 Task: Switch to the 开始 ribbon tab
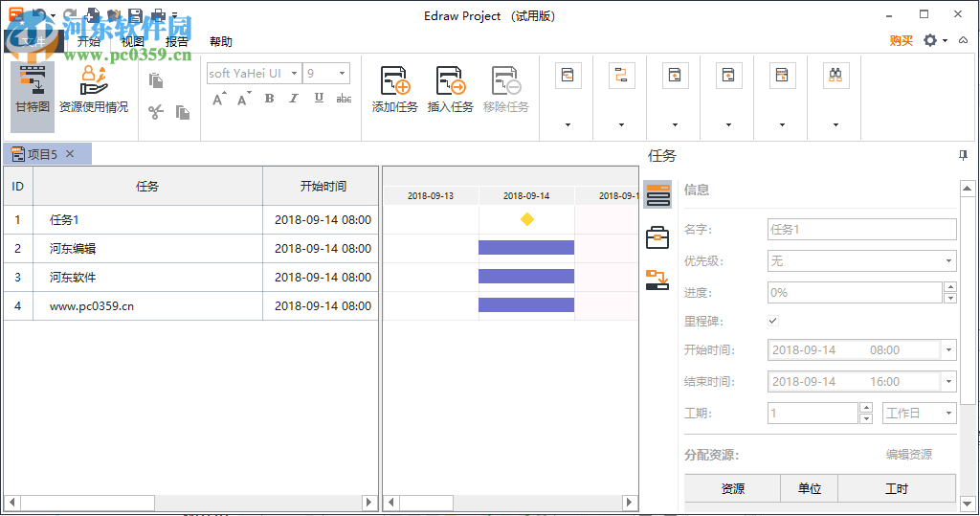(89, 41)
